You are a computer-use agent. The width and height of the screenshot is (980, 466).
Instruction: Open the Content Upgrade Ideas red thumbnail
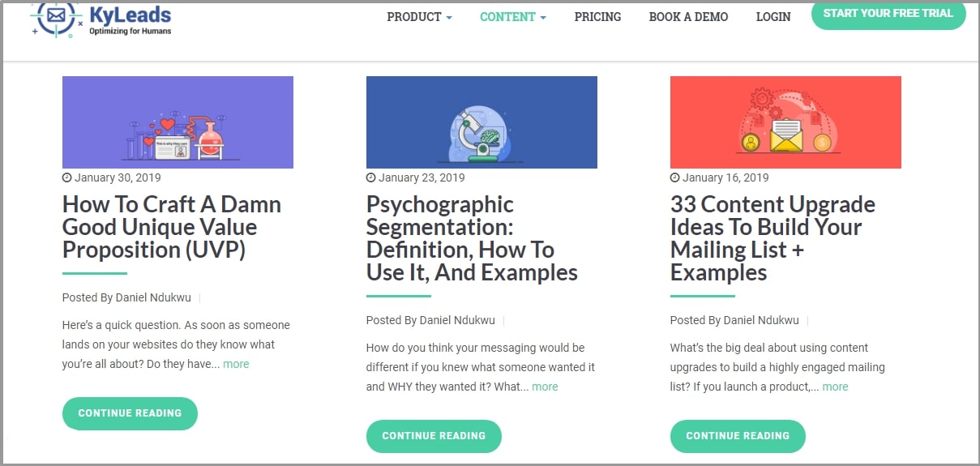(x=785, y=122)
